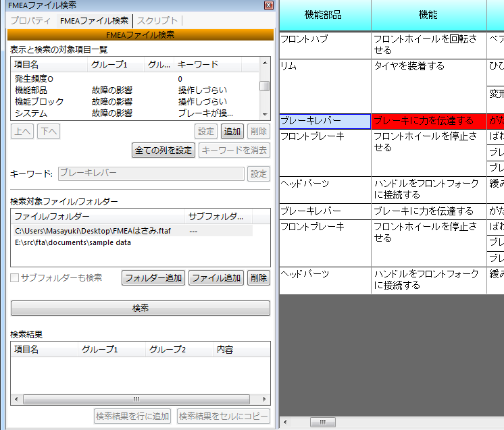Click the キーワード input field
504x430 pixels.
point(151,173)
